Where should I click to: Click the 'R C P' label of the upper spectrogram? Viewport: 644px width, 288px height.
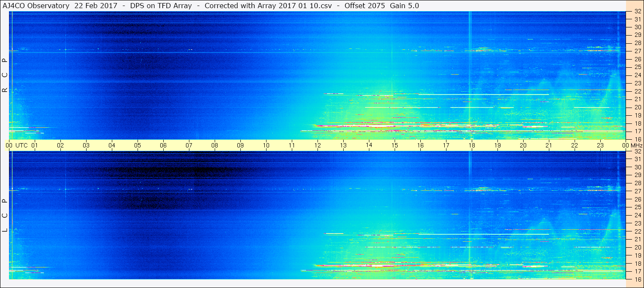[5, 75]
